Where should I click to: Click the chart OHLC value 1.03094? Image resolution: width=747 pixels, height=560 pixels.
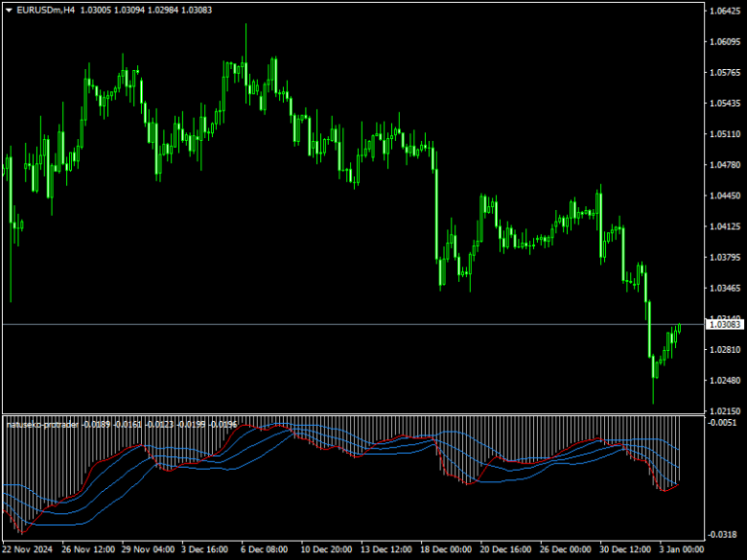pyautogui.click(x=129, y=10)
